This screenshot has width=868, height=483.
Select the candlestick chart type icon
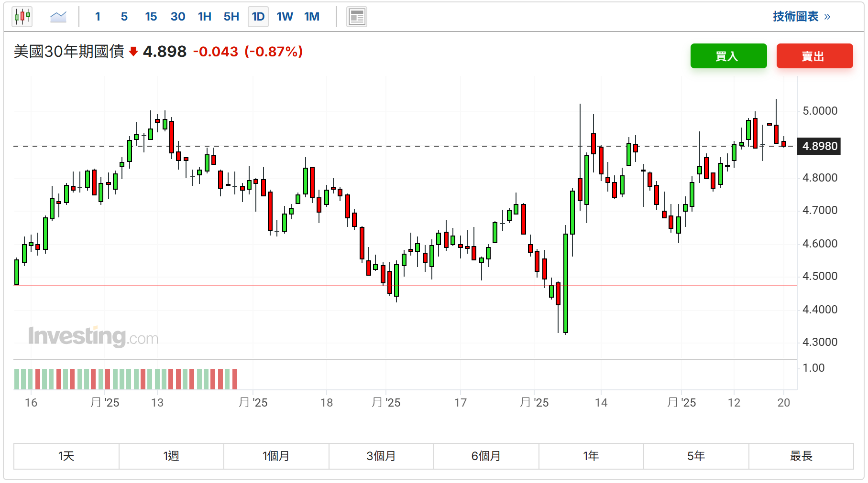(22, 17)
